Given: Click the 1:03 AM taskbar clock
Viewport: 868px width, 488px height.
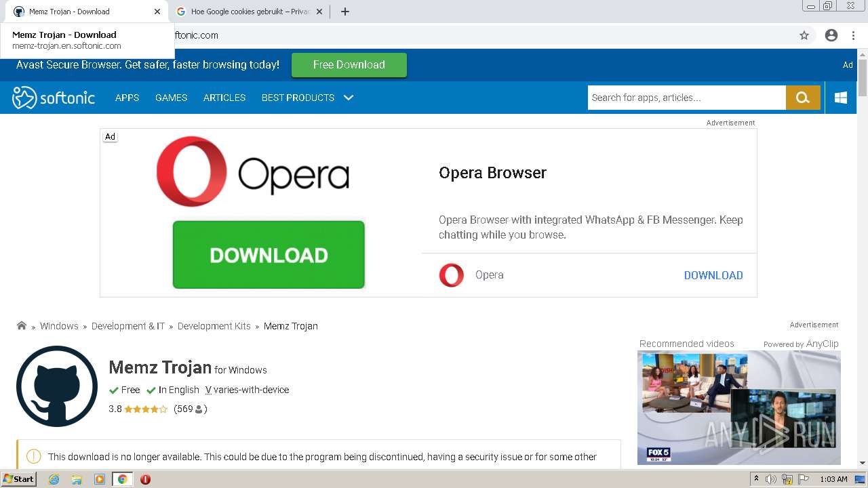Looking at the screenshot, I should (834, 479).
